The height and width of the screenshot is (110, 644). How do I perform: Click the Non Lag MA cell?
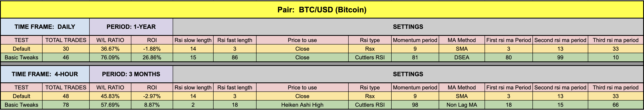point(461,105)
